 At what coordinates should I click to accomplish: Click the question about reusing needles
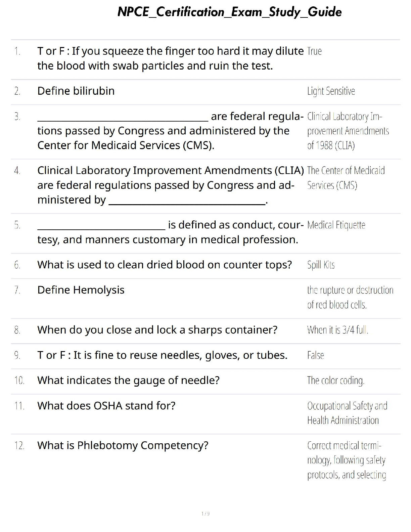click(x=162, y=355)
